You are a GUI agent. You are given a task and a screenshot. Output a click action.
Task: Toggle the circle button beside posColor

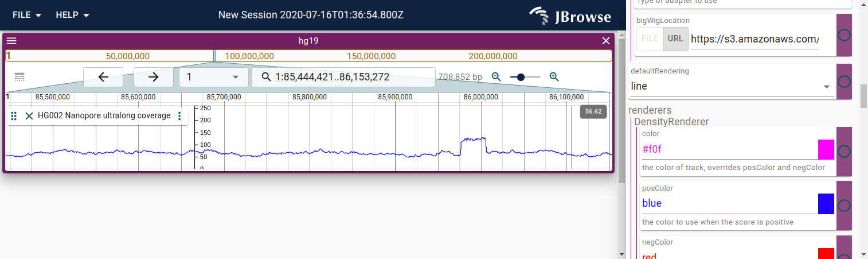point(844,206)
